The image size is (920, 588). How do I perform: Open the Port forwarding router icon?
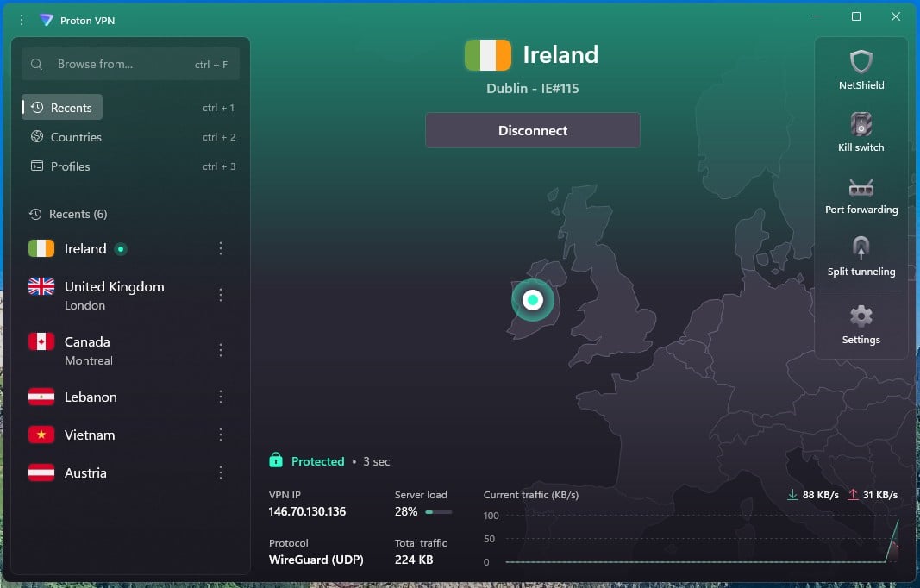pyautogui.click(x=861, y=188)
